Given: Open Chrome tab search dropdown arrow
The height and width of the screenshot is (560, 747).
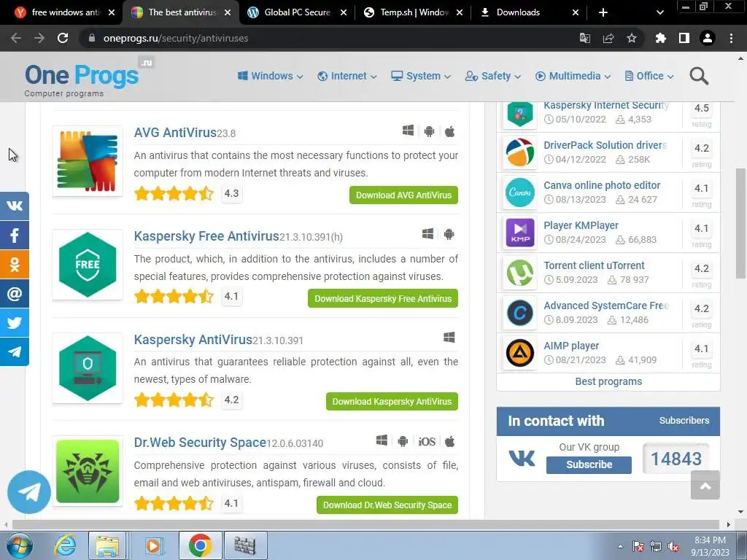Looking at the screenshot, I should click(659, 12).
